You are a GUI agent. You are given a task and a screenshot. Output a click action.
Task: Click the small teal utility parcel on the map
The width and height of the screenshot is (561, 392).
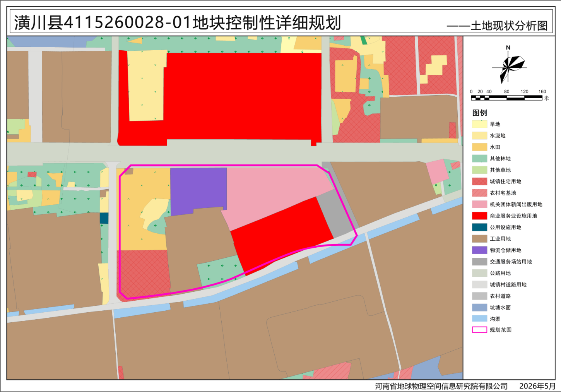click(x=104, y=218)
